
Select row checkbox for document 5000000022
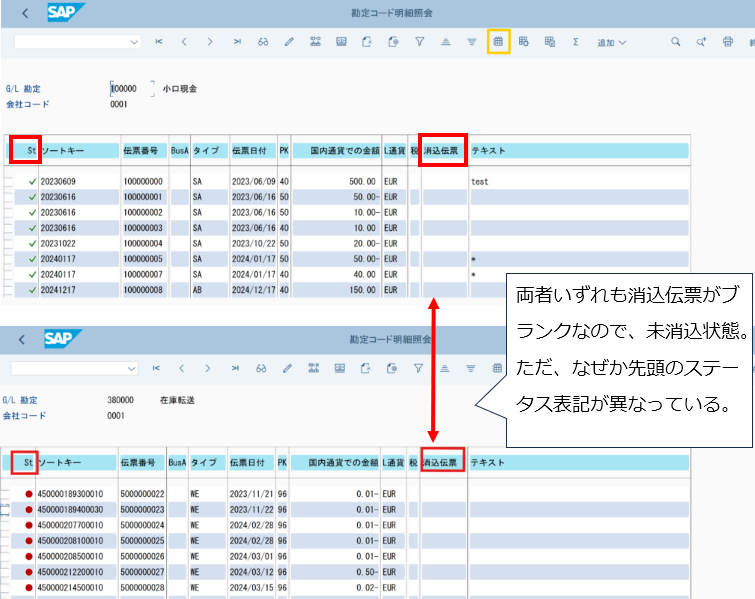coord(9,494)
